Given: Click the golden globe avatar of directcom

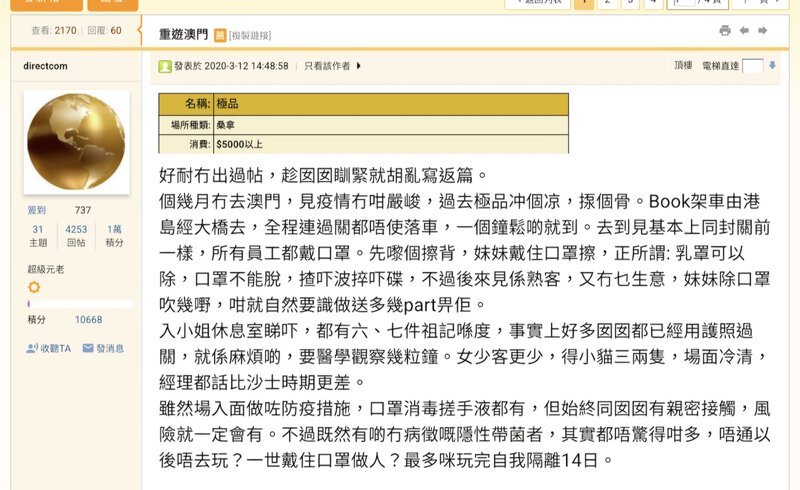Looking at the screenshot, I should point(76,142).
